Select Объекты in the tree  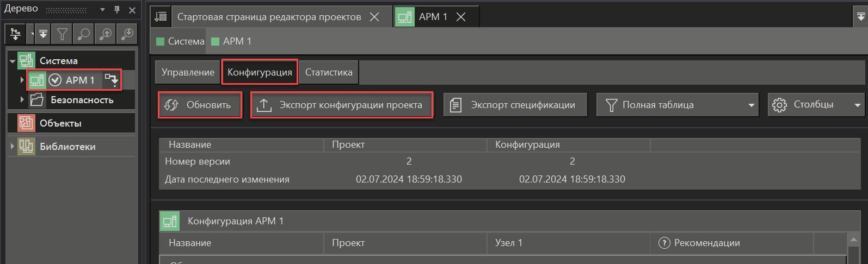pos(60,123)
